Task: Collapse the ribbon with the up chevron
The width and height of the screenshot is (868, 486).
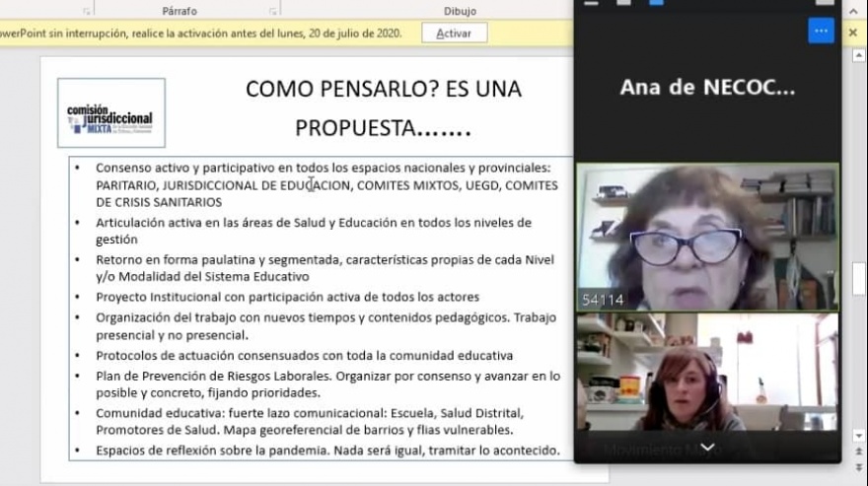Action: tap(853, 10)
